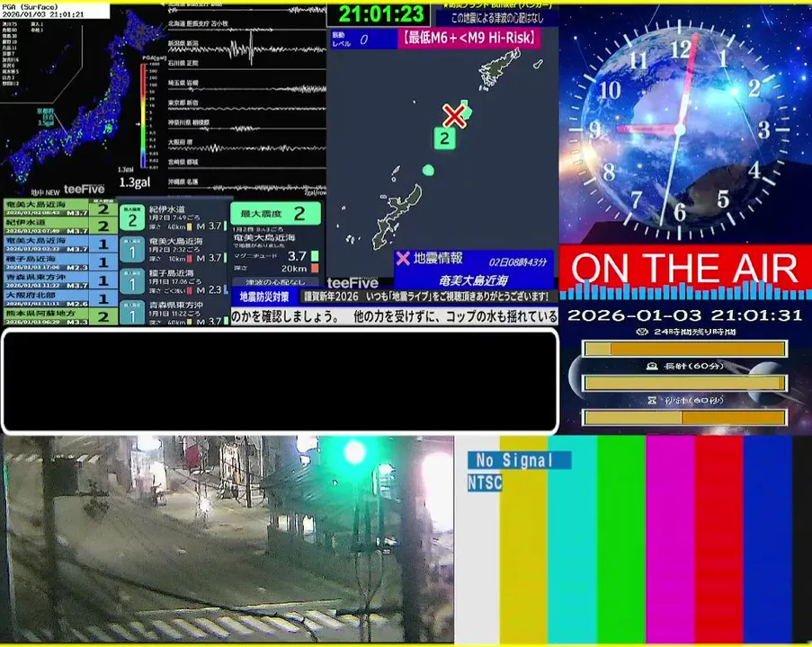Viewport: 812px width, 647px height.
Task: Click the red bar of the test pattern
Action: (x=718, y=539)
